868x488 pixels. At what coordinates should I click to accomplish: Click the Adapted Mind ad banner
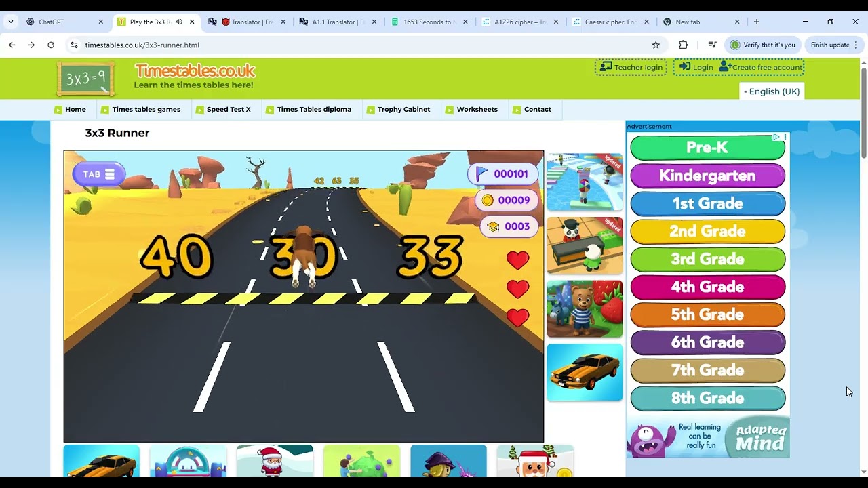click(708, 438)
